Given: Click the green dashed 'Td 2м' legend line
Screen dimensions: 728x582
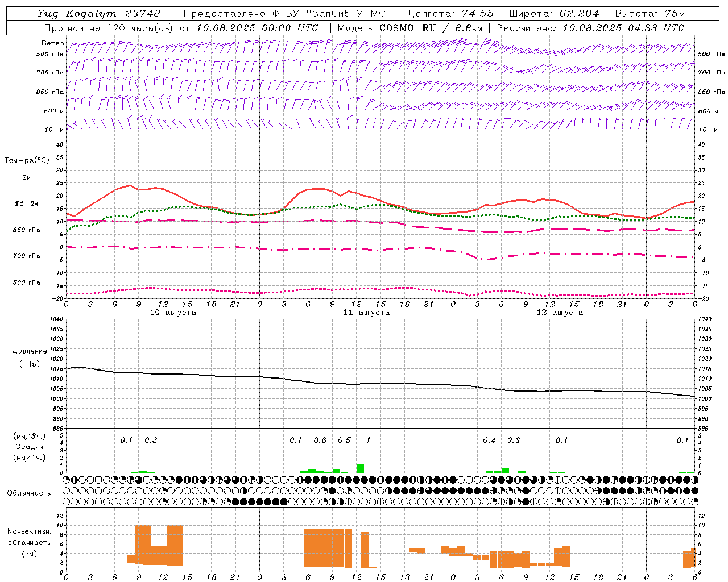Looking at the screenshot, I should tap(25, 210).
